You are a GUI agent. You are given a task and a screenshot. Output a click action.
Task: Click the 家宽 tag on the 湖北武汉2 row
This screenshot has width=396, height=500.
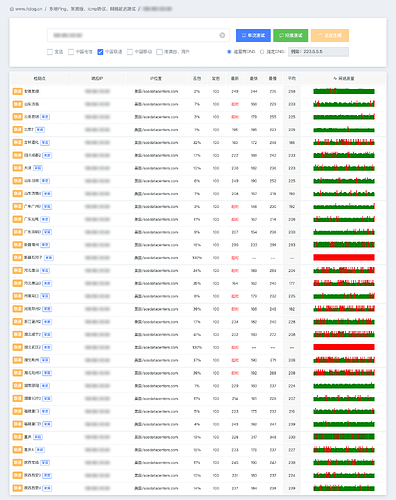47,347
